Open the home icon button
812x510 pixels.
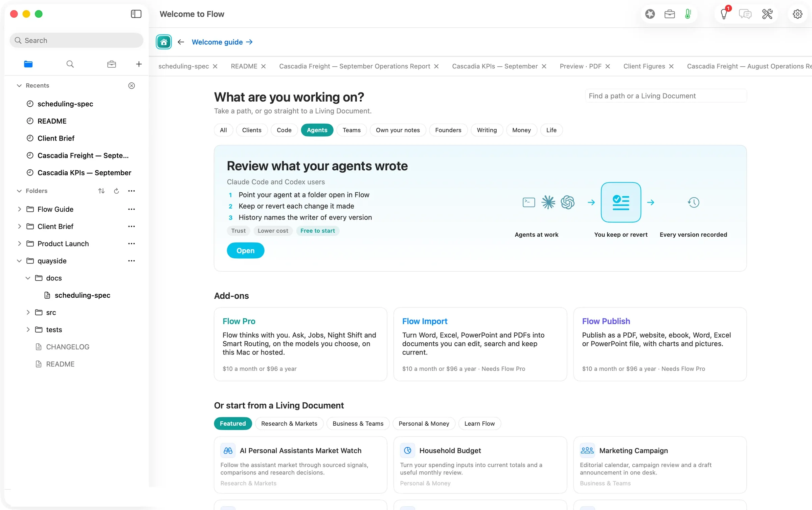click(x=164, y=42)
